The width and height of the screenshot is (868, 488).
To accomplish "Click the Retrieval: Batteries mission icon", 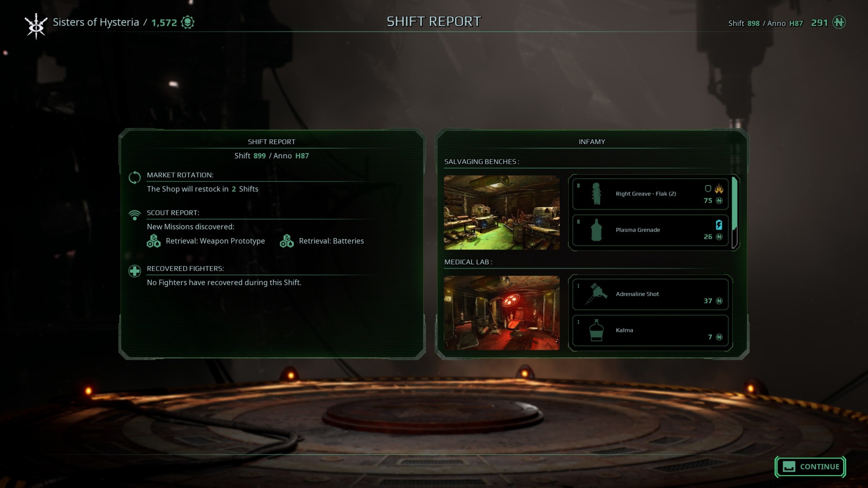I will pos(287,241).
